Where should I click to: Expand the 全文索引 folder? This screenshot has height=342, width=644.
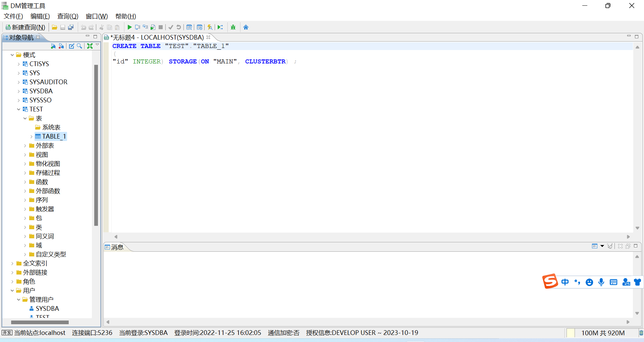tap(12, 263)
